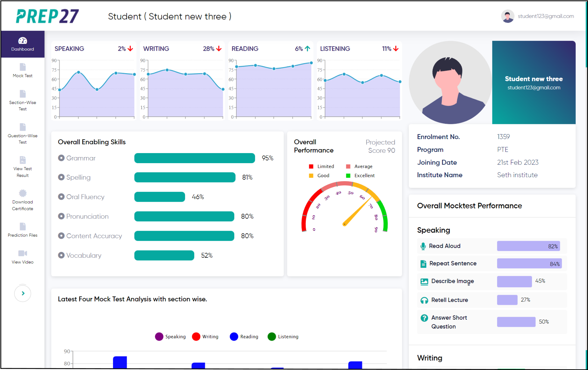Click the Read Aloud microphone icon
This screenshot has width=588, height=370.
point(424,246)
